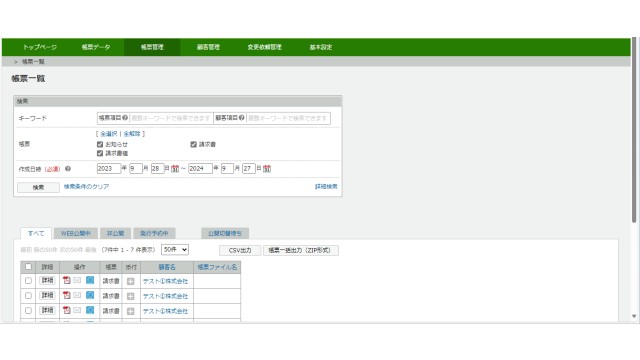Toggle the 請求書 checkbox in right column
The image size is (640, 360).
coord(193,144)
